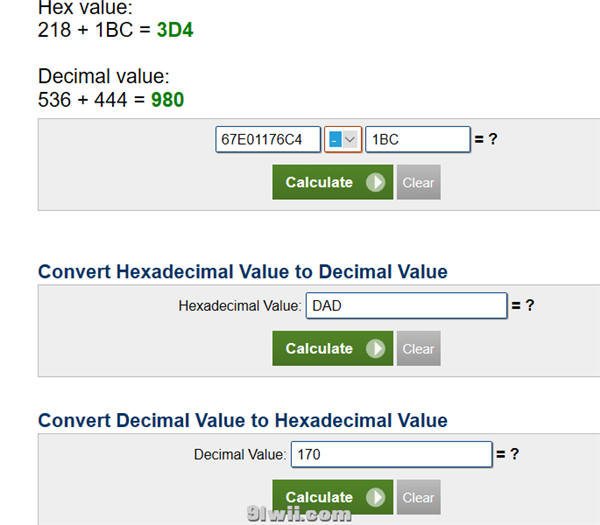
Task: Open the minus operator dropdown
Action: (x=343, y=139)
